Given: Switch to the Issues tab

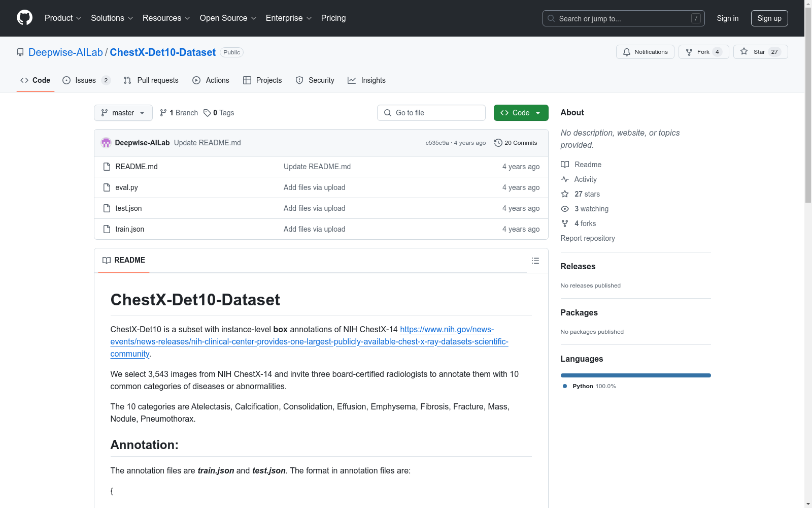Looking at the screenshot, I should click(86, 80).
